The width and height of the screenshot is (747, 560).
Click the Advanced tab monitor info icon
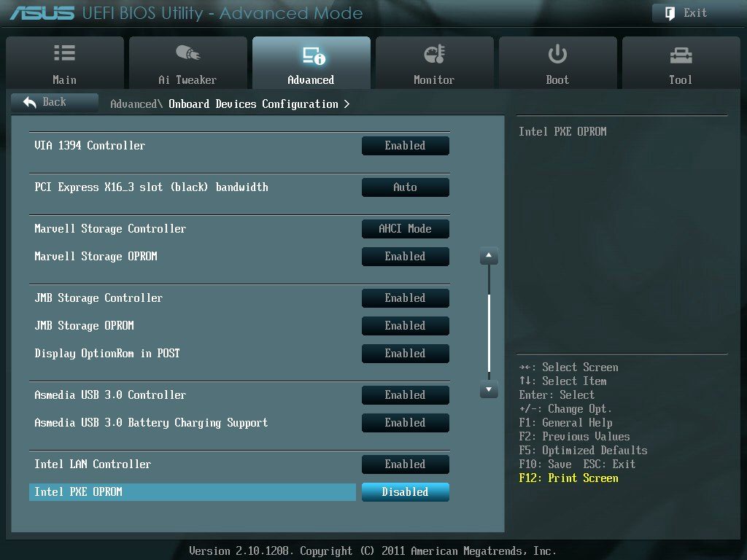pos(314,55)
